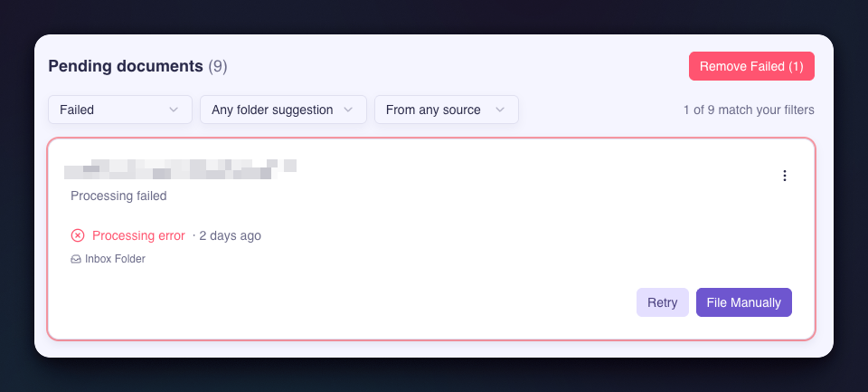Select the Inbox Folder label

(115, 259)
